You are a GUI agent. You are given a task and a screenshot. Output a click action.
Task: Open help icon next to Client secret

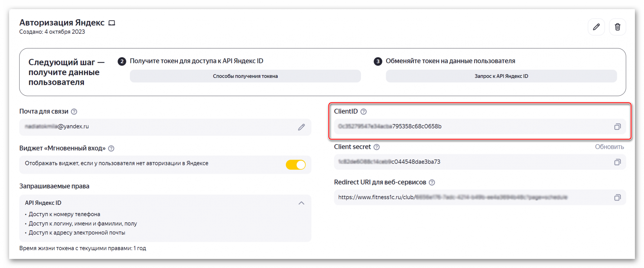point(377,147)
